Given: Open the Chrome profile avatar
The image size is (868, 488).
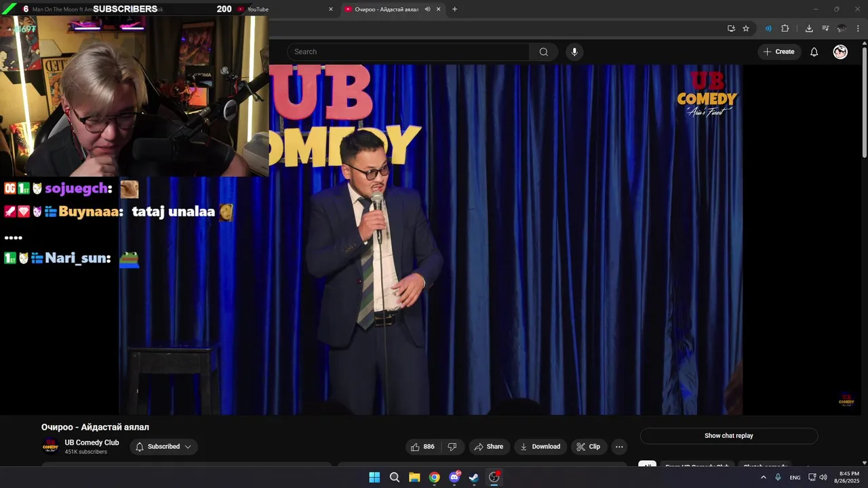Looking at the screenshot, I should (x=842, y=28).
